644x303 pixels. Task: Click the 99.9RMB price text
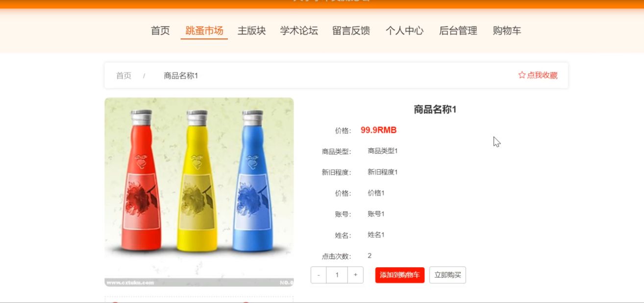click(x=378, y=130)
